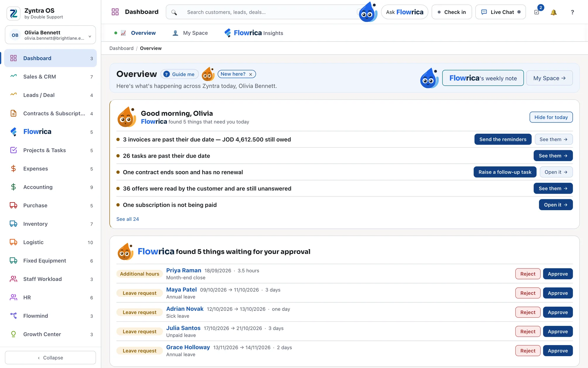Click the Guide me button
Viewport: 588px width, 368px height.
pyautogui.click(x=180, y=74)
